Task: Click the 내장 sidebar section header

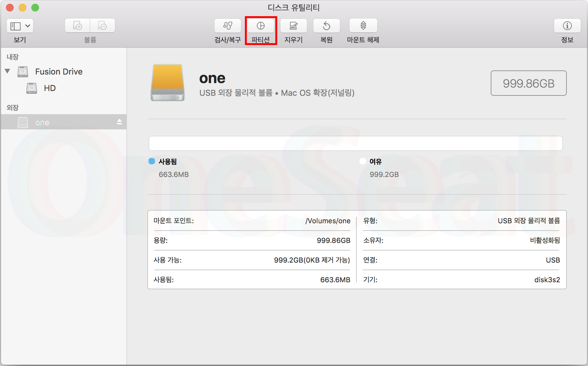Action: pos(13,57)
